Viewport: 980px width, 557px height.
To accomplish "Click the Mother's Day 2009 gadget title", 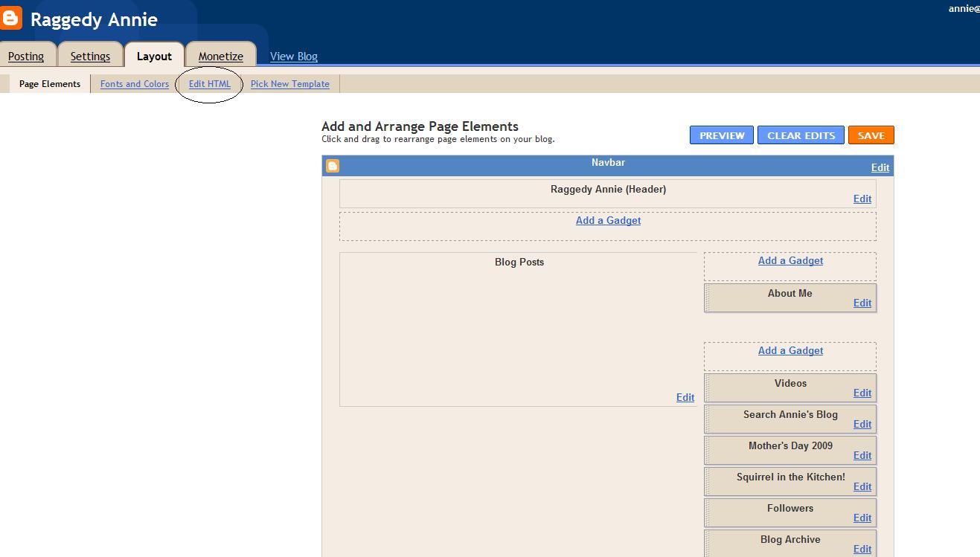I will (790, 445).
